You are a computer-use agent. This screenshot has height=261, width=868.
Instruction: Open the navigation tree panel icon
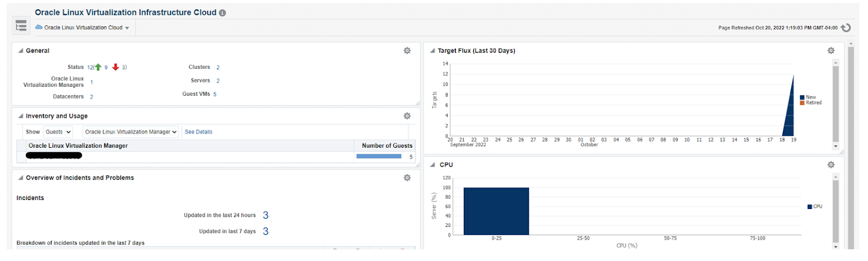[x=21, y=26]
